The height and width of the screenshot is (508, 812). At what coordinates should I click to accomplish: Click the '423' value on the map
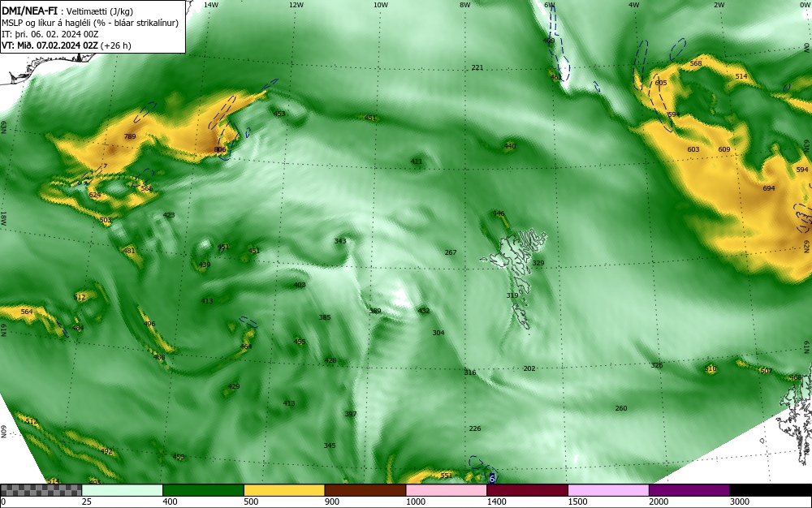(x=169, y=215)
